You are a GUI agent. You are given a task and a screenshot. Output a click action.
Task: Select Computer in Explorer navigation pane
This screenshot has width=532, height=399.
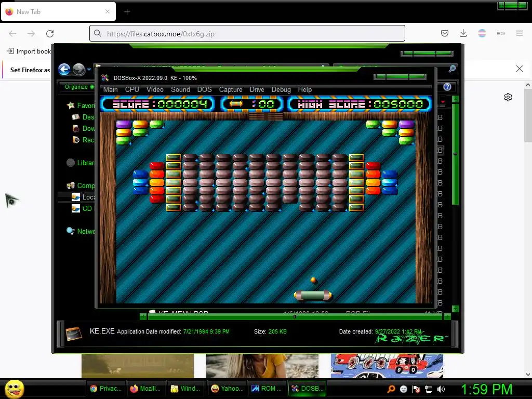coord(81,185)
